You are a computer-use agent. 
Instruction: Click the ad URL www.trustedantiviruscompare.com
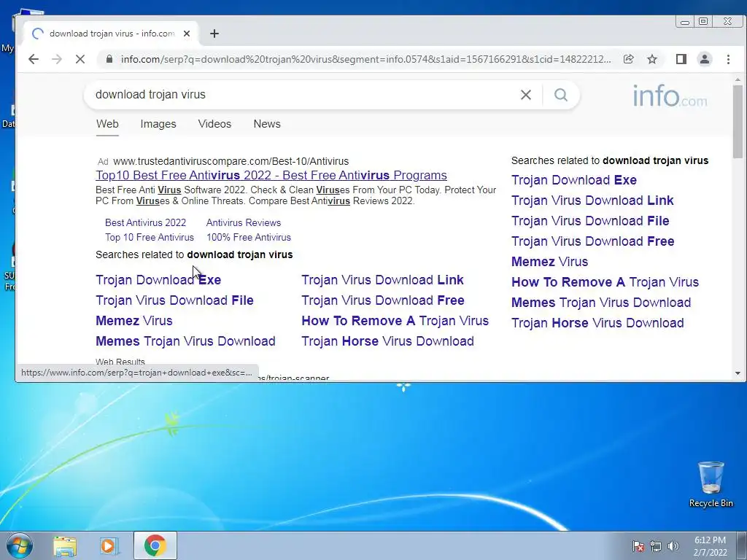pos(231,161)
